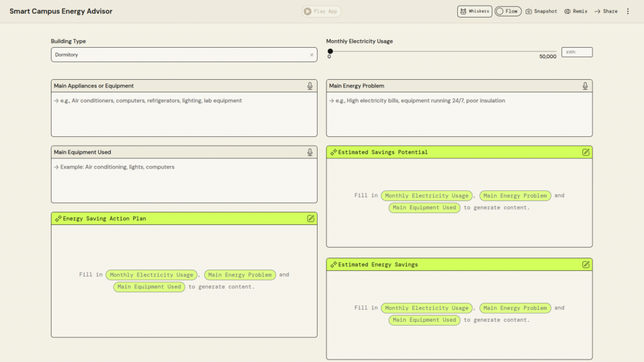Edit the Estimated Savings Potential block
This screenshot has height=362, width=644.
pyautogui.click(x=586, y=152)
